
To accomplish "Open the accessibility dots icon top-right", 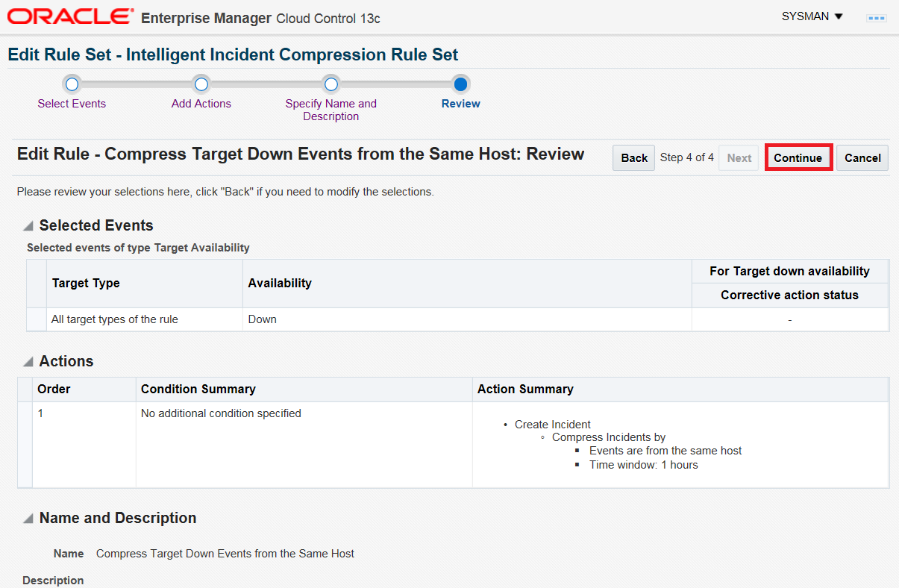I will point(876,17).
